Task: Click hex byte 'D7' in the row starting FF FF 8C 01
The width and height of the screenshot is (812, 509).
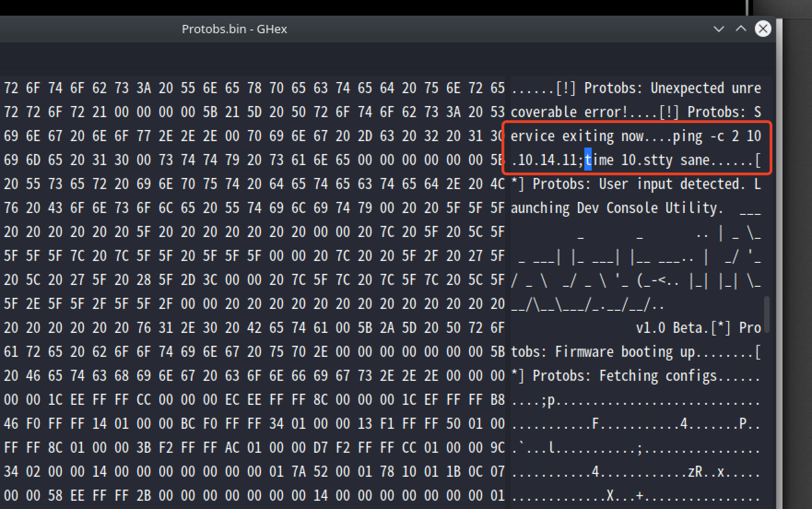Action: pyautogui.click(x=321, y=448)
